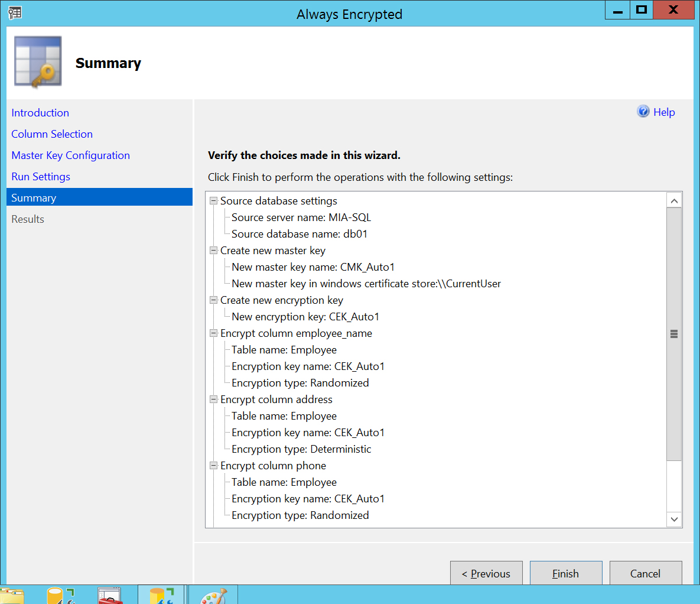Open the red toolbox taskbar icon
Screen dimensions: 700x604
tap(110, 596)
